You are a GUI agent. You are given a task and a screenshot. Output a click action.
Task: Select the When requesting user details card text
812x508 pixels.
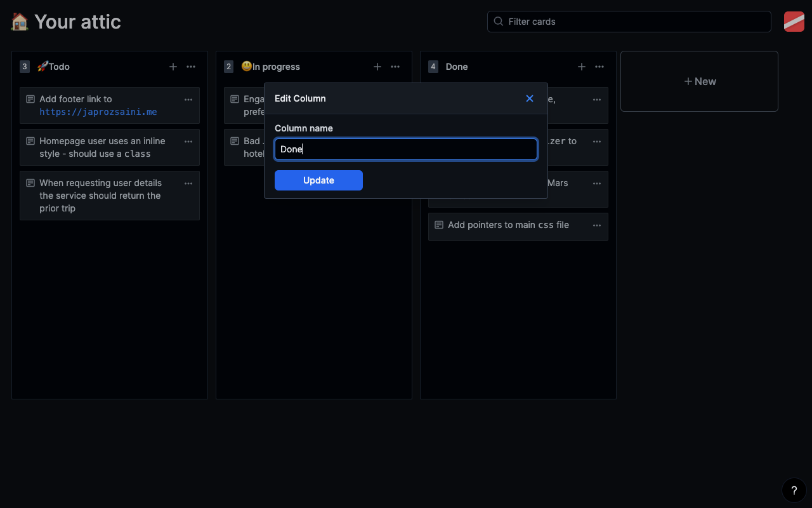(100, 196)
